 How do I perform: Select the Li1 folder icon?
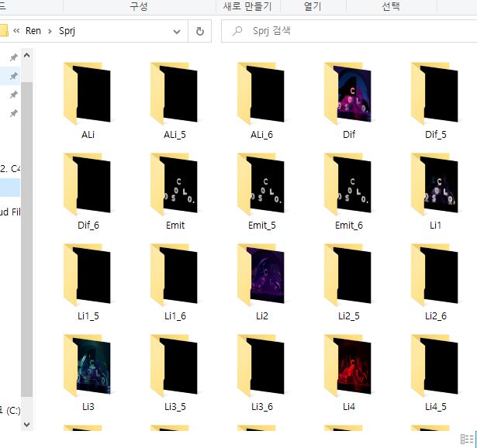(435, 187)
